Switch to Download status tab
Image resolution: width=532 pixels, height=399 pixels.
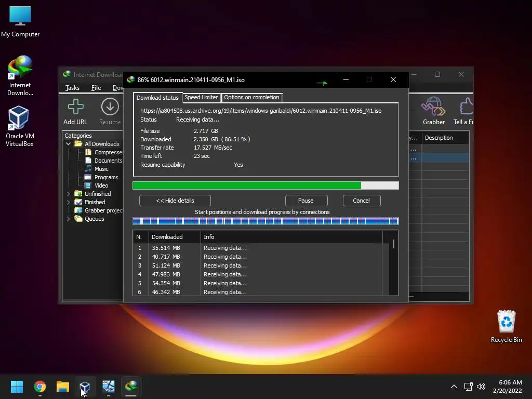pos(157,98)
